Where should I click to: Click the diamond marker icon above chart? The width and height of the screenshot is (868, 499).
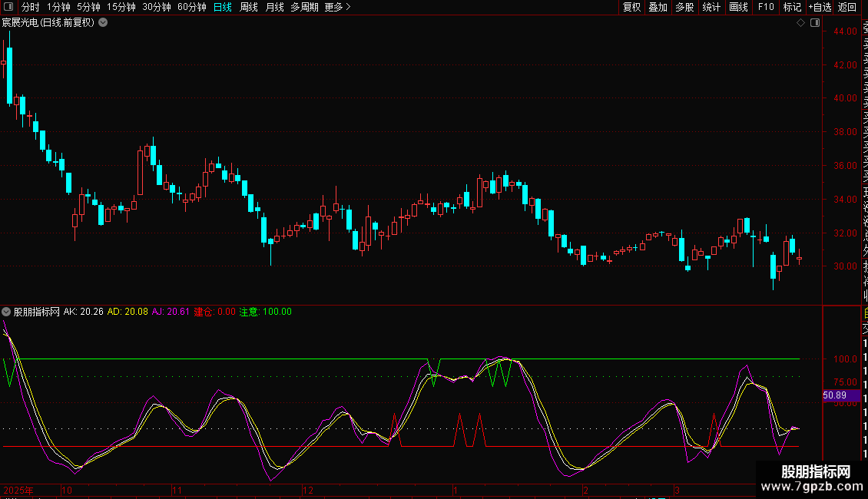[800, 23]
